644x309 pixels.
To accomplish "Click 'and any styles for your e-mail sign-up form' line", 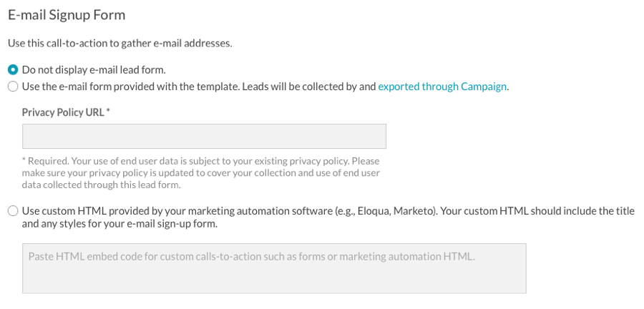I will click(x=119, y=225).
